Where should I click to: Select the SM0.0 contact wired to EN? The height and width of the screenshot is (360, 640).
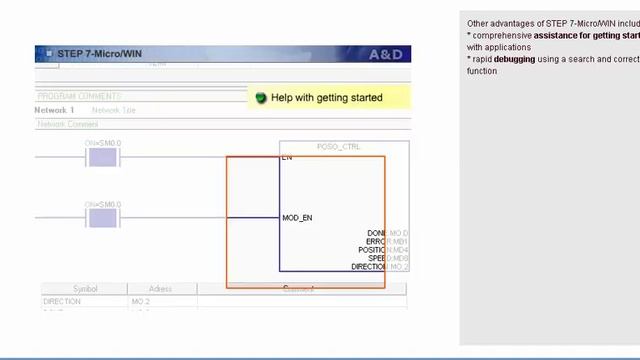coord(103,157)
